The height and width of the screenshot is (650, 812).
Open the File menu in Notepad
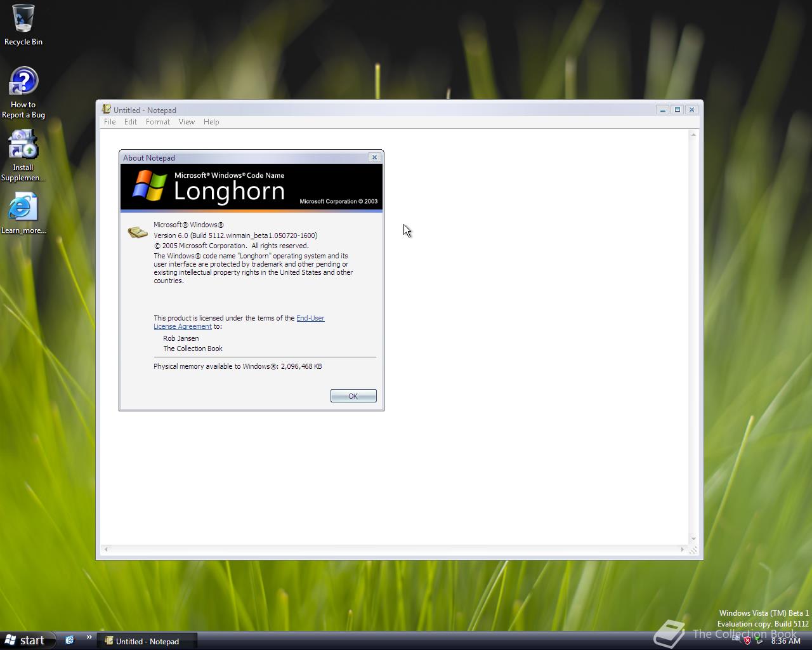(110, 122)
